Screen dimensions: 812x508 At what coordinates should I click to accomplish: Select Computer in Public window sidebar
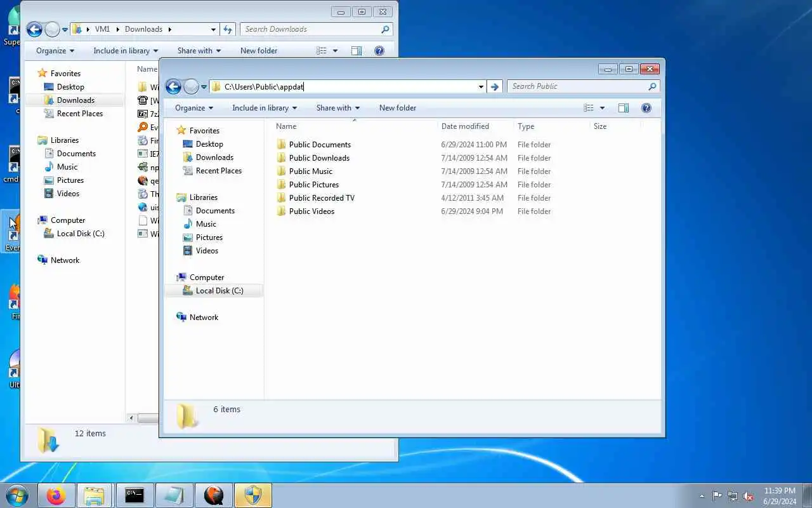point(206,277)
